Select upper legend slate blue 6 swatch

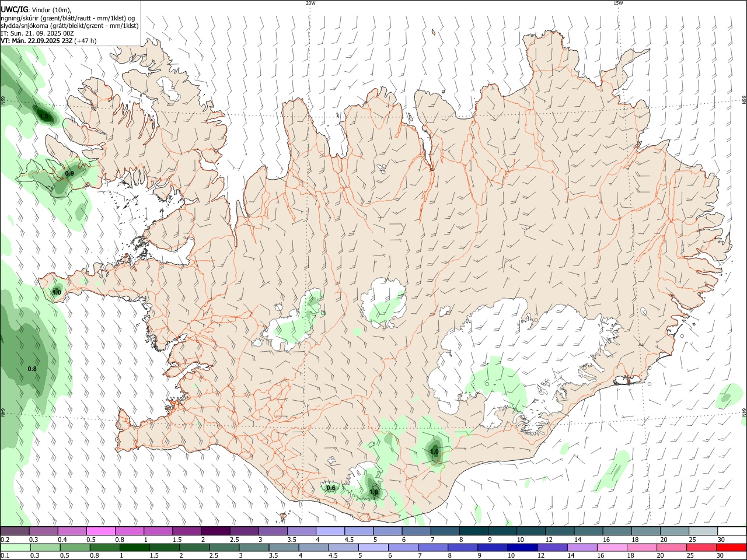tap(416, 531)
